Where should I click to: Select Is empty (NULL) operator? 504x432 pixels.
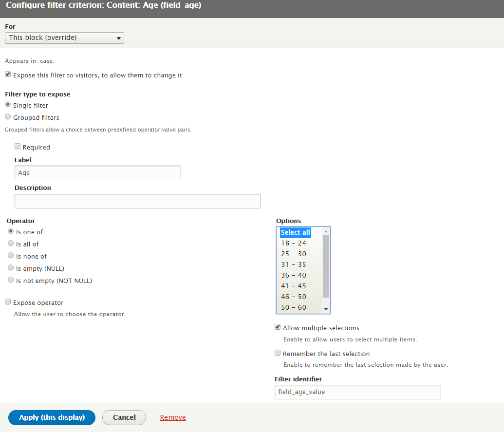coord(11,267)
